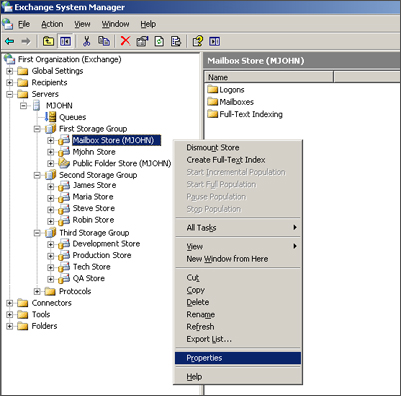This screenshot has height=396, width=401.
Task: Open the File menu
Action: [24, 24]
